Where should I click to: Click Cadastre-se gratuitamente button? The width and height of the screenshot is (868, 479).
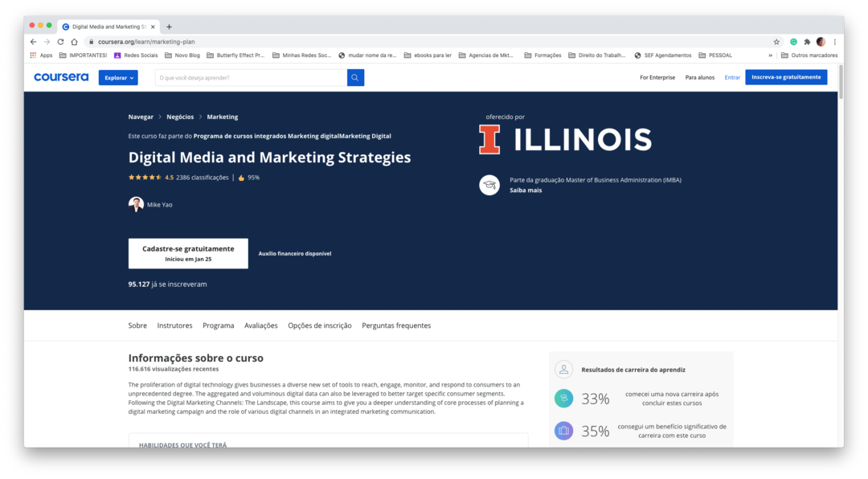point(188,254)
